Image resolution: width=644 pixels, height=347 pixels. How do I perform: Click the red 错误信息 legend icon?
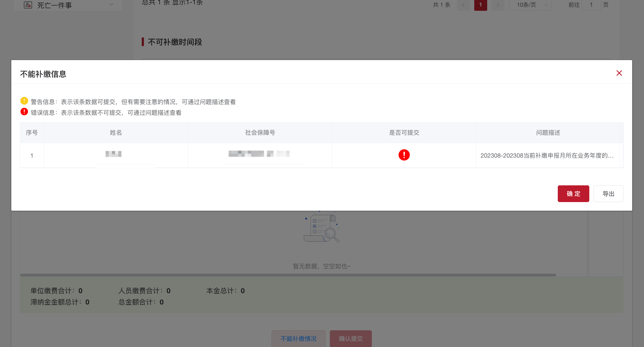click(24, 112)
